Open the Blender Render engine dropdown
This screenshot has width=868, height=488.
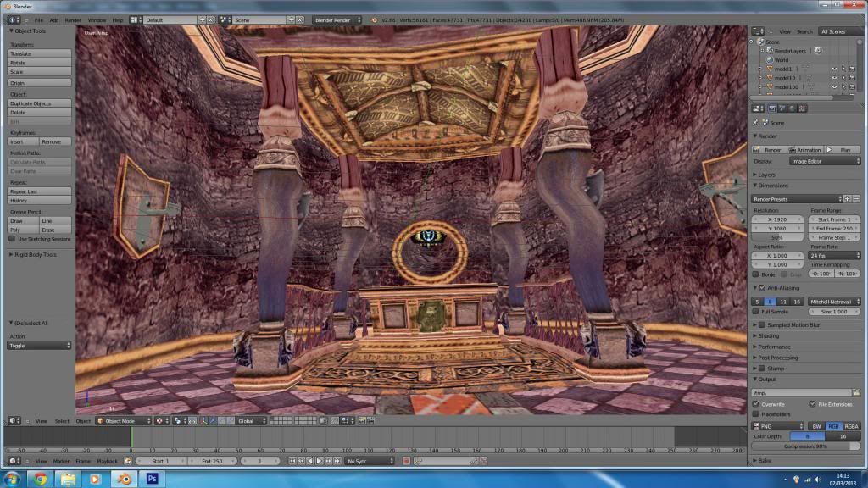click(337, 20)
